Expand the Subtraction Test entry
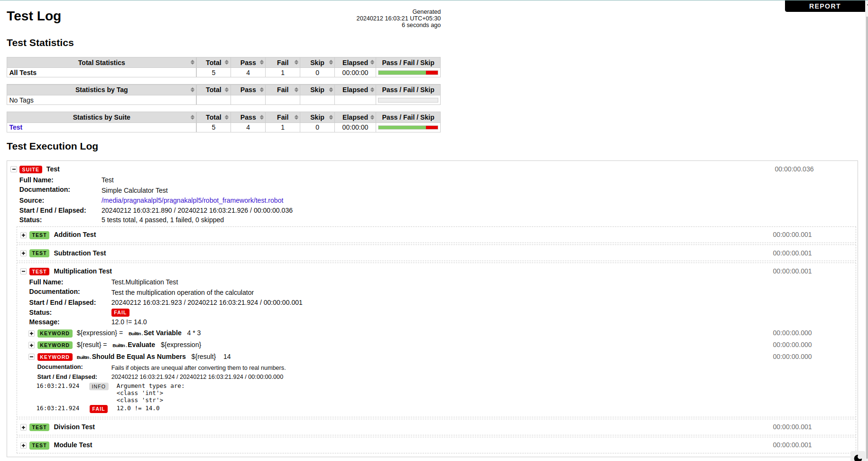868x461 pixels. (23, 254)
